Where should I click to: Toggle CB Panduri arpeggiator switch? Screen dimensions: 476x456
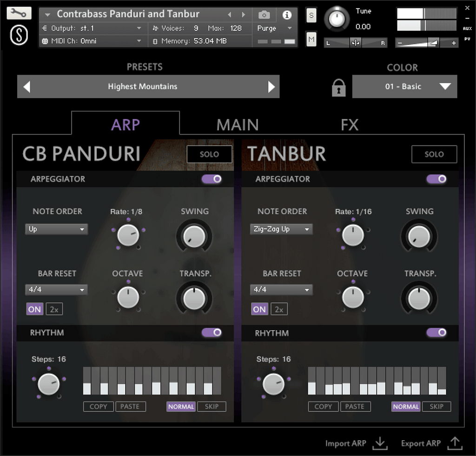point(212,179)
